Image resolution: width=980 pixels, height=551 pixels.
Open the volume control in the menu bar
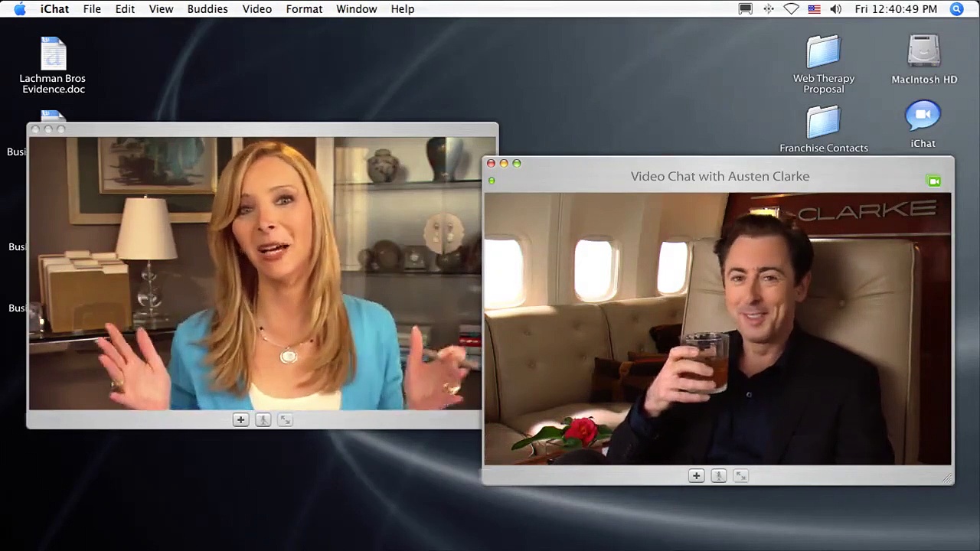tap(835, 9)
